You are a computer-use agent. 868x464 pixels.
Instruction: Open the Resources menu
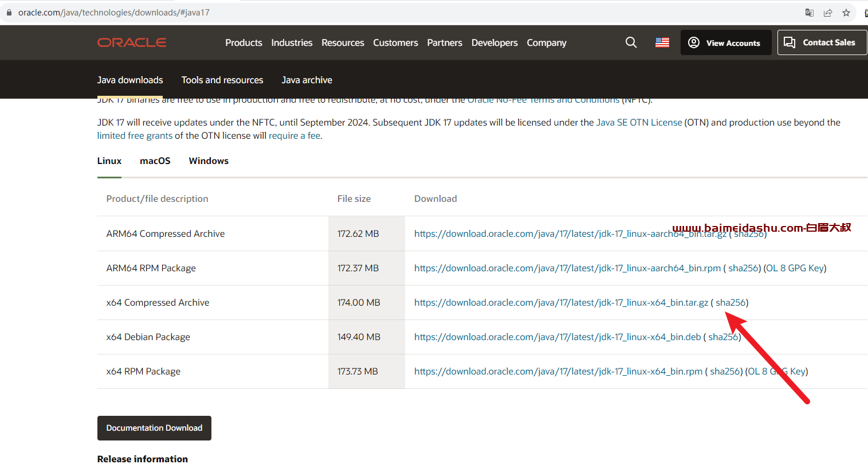click(343, 42)
